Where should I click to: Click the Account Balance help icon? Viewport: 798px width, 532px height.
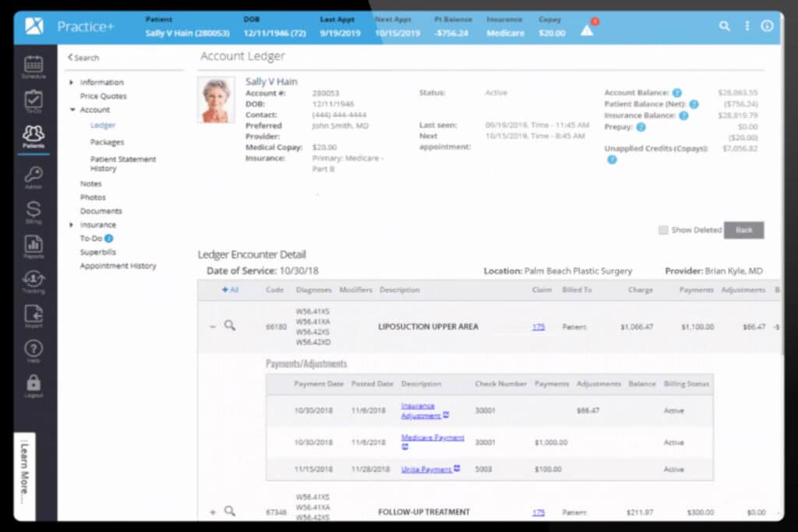click(677, 93)
